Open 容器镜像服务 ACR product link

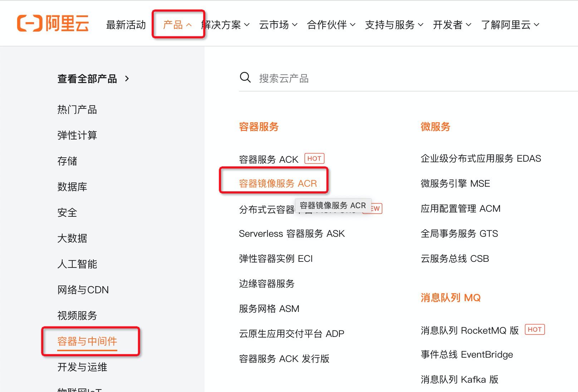pyautogui.click(x=278, y=183)
